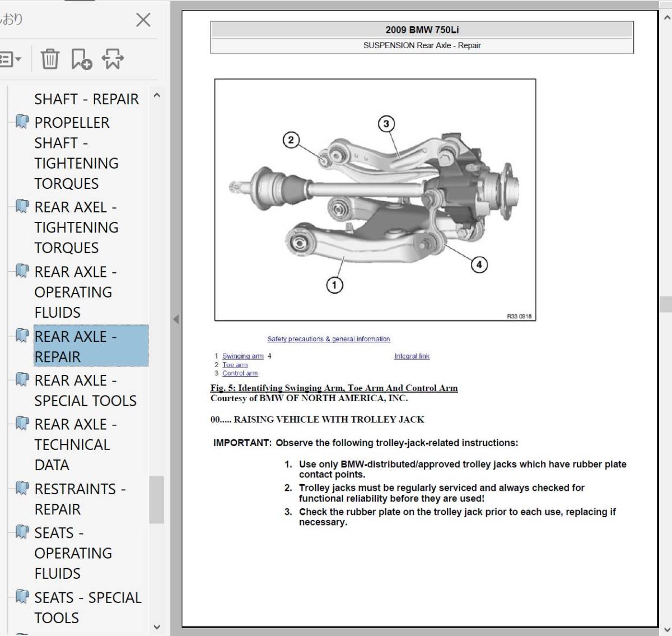The height and width of the screenshot is (636, 672).
Task: Open the SEATS - SPECIAL TOOLS bookmark
Action: point(88,607)
